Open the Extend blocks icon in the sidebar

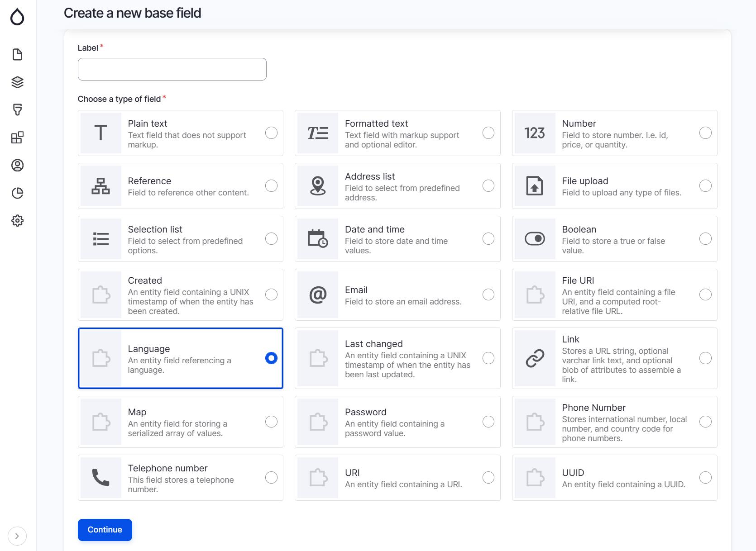tap(17, 138)
